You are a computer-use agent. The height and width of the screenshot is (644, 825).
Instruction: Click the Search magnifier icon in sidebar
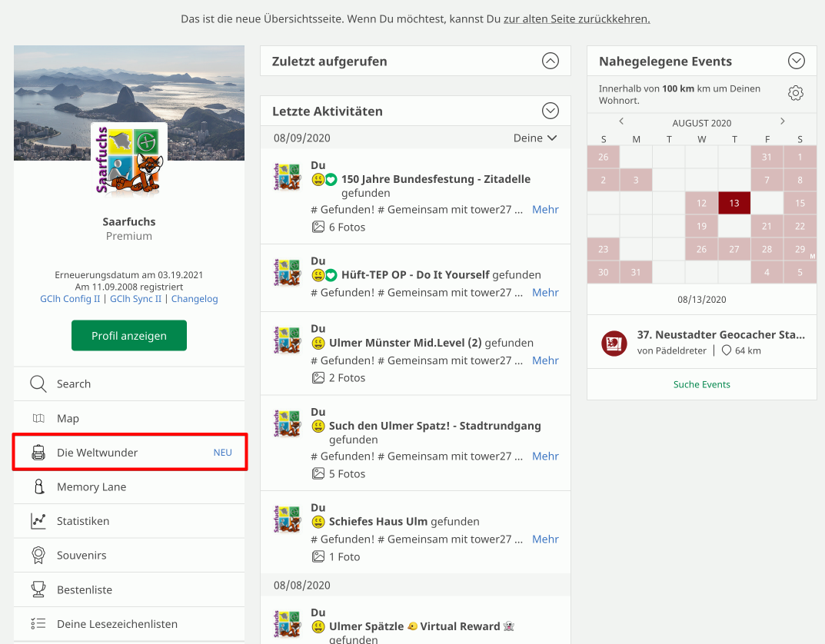tap(38, 383)
